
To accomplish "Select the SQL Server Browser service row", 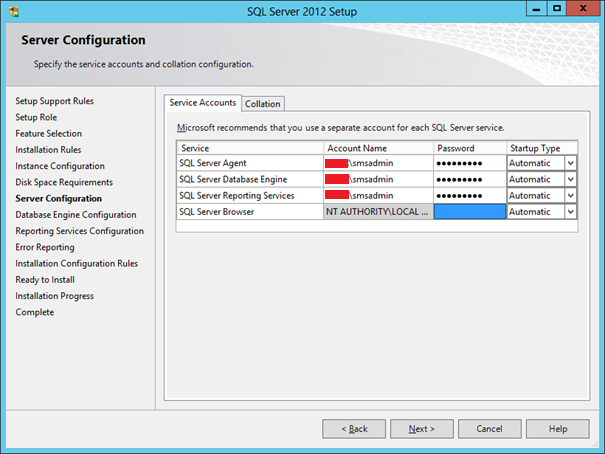I will (250, 212).
